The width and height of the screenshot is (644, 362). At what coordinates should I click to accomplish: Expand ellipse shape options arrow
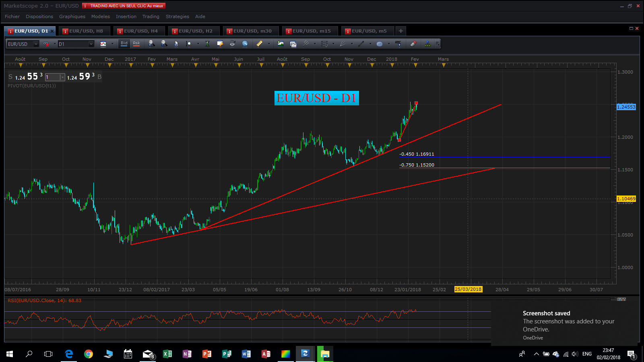tap(388, 44)
